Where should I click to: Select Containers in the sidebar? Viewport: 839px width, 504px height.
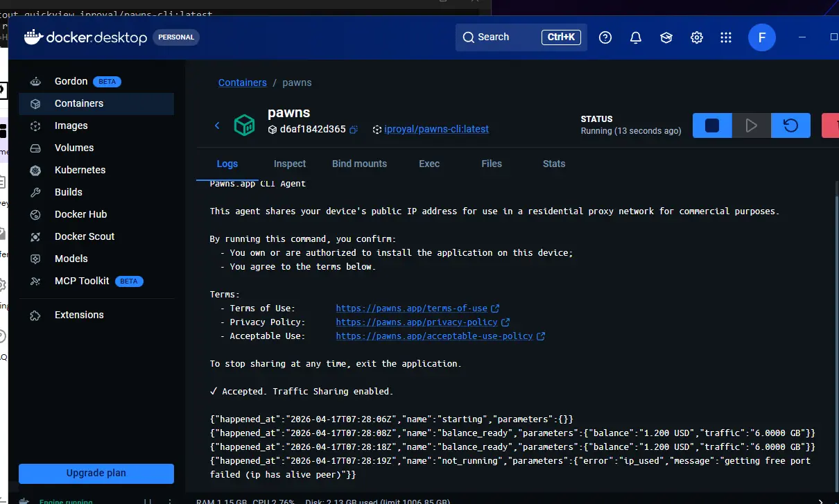tap(96, 103)
